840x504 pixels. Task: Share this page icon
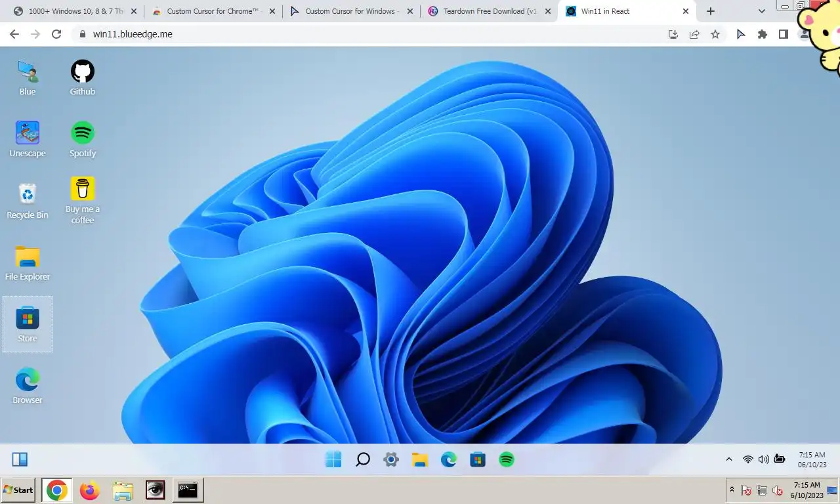point(694,34)
